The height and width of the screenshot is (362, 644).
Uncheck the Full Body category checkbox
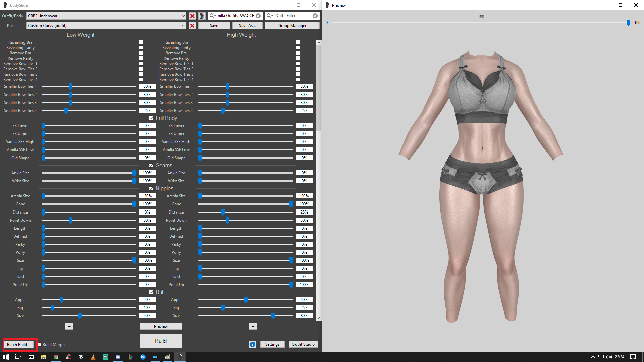[151, 118]
